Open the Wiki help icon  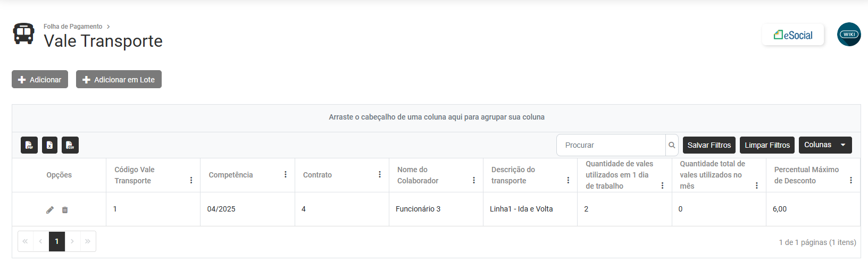point(849,35)
